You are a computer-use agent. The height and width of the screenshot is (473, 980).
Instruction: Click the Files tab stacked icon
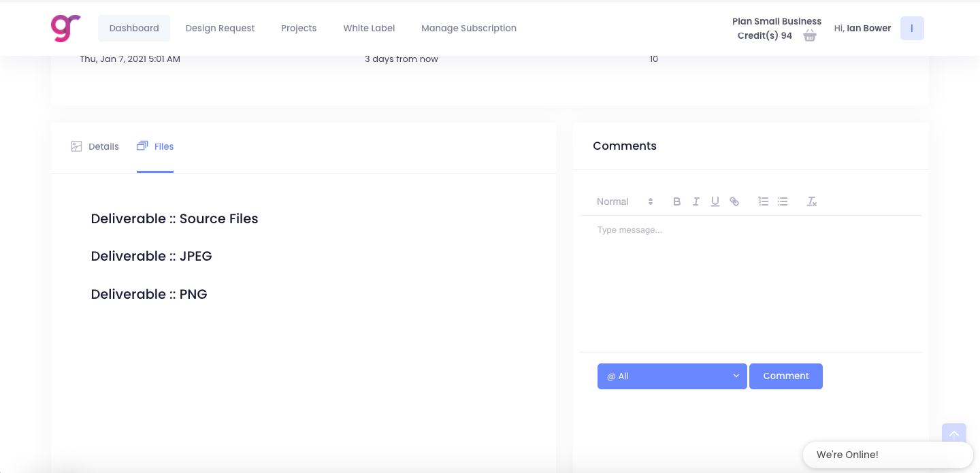pyautogui.click(x=142, y=146)
